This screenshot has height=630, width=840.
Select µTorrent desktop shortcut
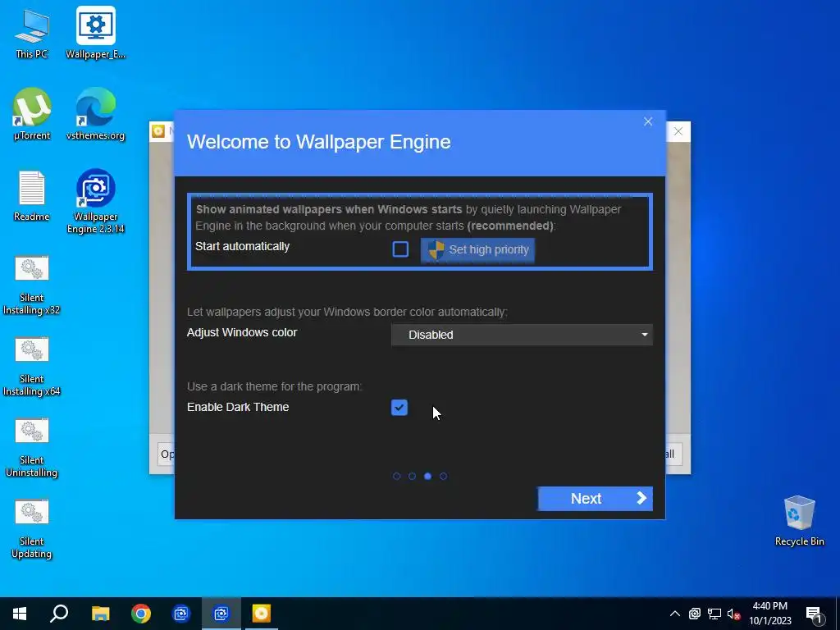[x=32, y=115]
